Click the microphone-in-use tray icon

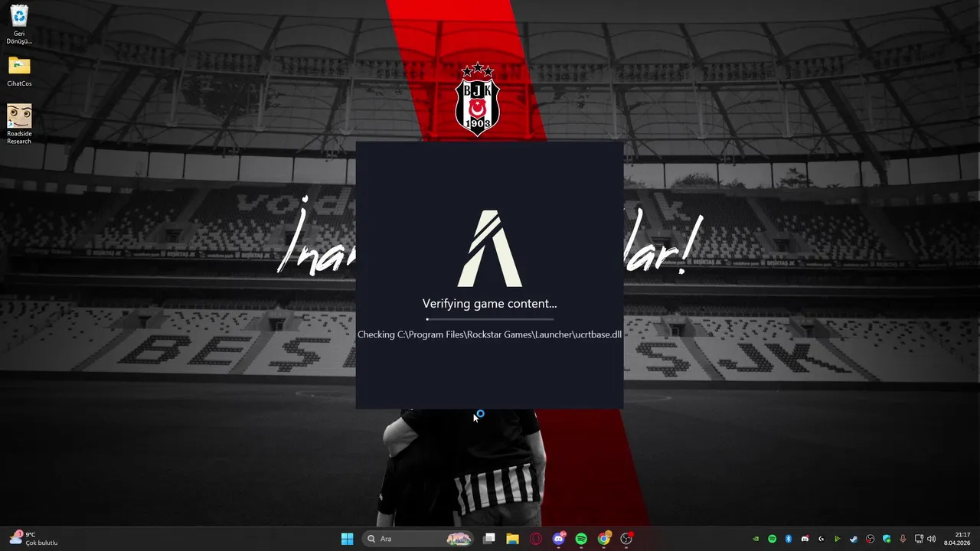tap(903, 539)
